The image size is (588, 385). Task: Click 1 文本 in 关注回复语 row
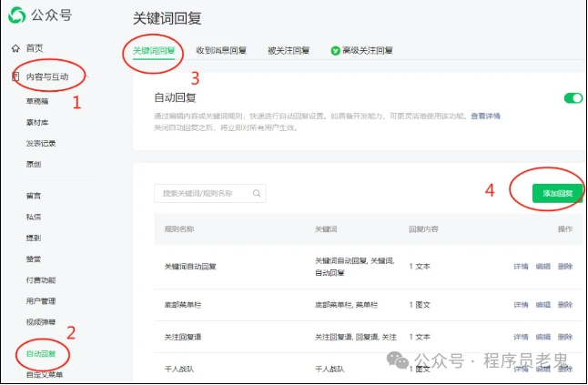tap(420, 337)
